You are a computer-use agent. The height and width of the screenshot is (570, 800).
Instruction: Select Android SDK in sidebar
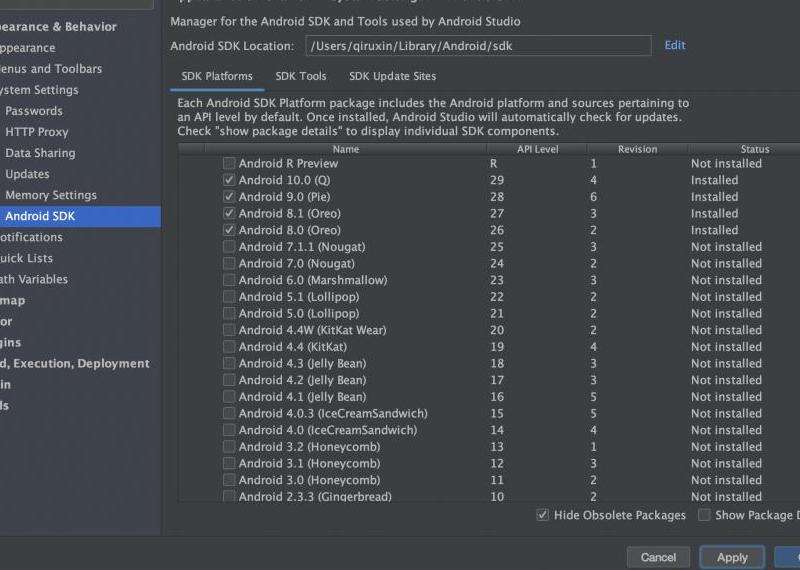[x=81, y=216]
